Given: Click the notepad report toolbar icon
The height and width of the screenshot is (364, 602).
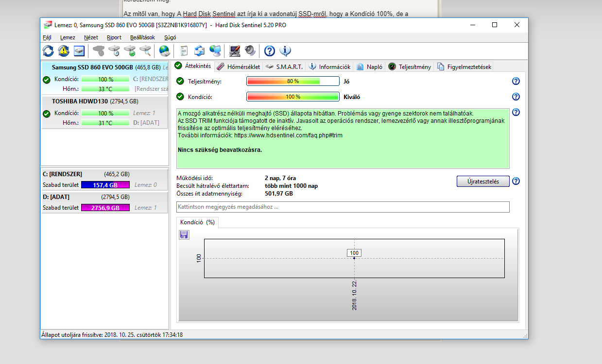Looking at the screenshot, I should pos(184,50).
